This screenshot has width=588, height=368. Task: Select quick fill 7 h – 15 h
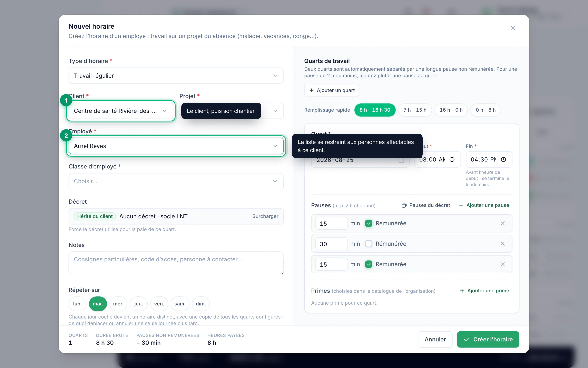click(x=415, y=110)
